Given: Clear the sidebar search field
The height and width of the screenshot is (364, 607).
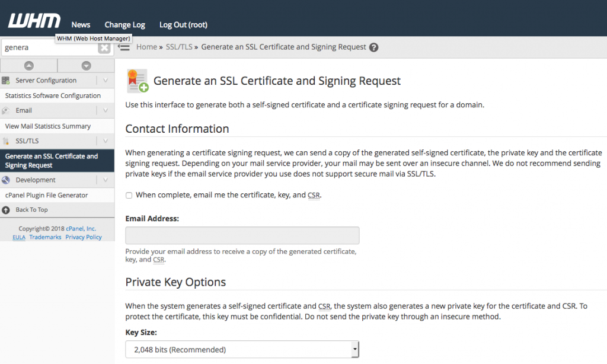Looking at the screenshot, I should point(104,47).
